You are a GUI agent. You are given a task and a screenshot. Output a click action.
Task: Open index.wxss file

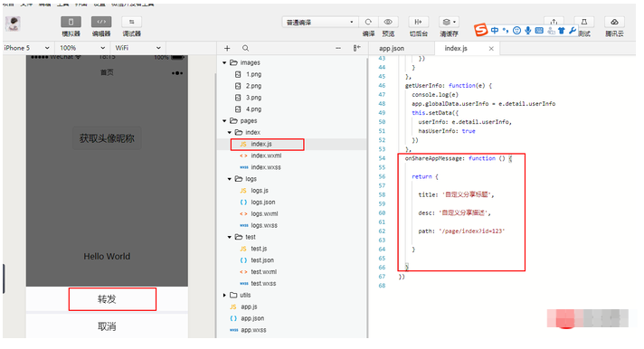(x=266, y=167)
